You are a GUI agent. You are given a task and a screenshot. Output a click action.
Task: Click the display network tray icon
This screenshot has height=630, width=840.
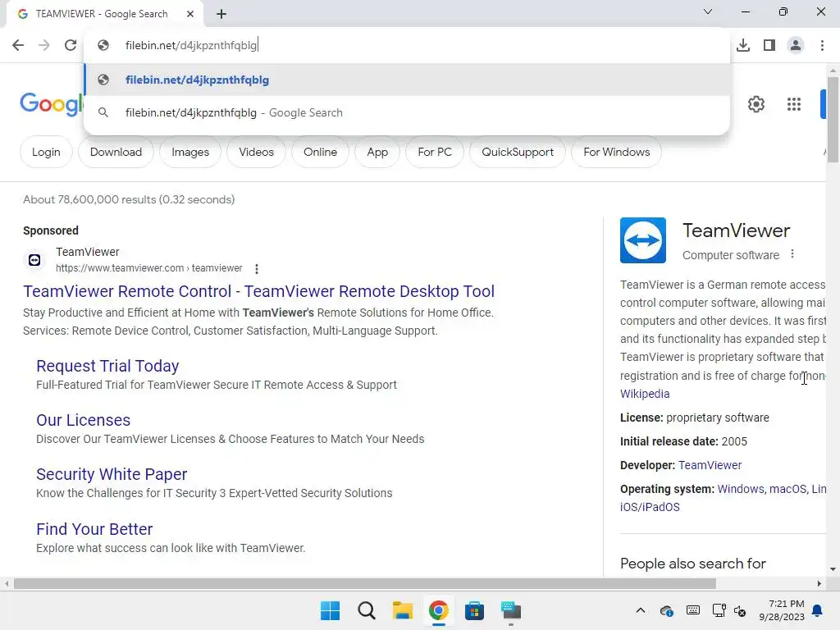tap(719, 610)
